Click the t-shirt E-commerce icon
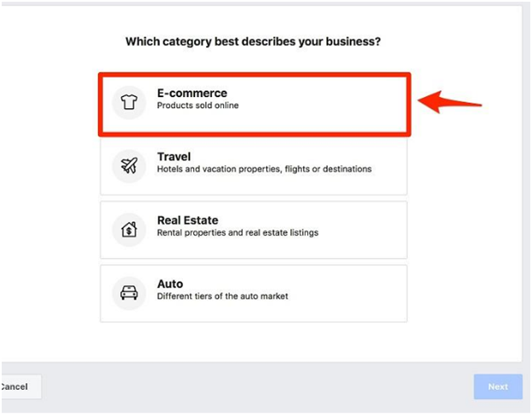532x417 pixels. [129, 101]
